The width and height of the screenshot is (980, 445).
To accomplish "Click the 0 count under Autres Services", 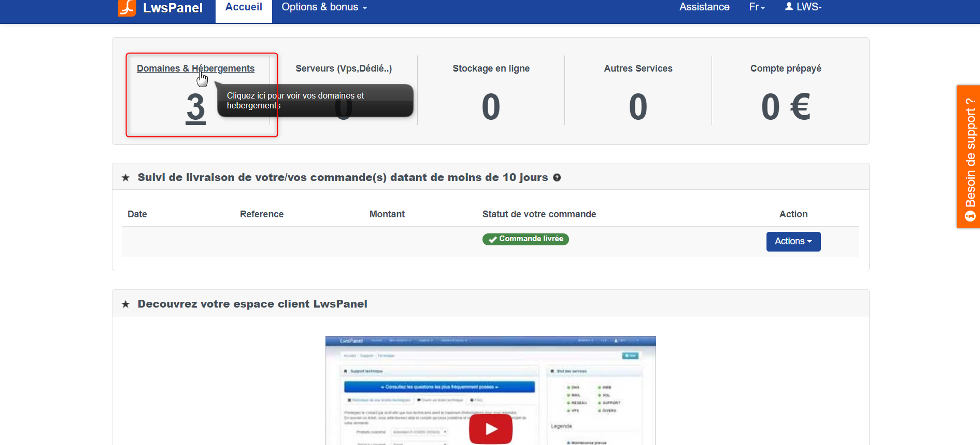I will 638,107.
